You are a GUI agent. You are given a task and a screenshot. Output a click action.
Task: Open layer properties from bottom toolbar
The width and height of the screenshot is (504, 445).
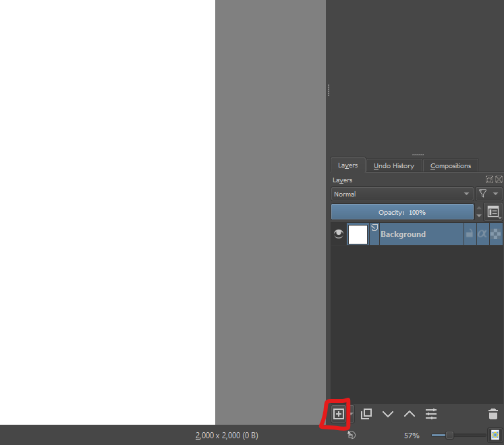(431, 414)
